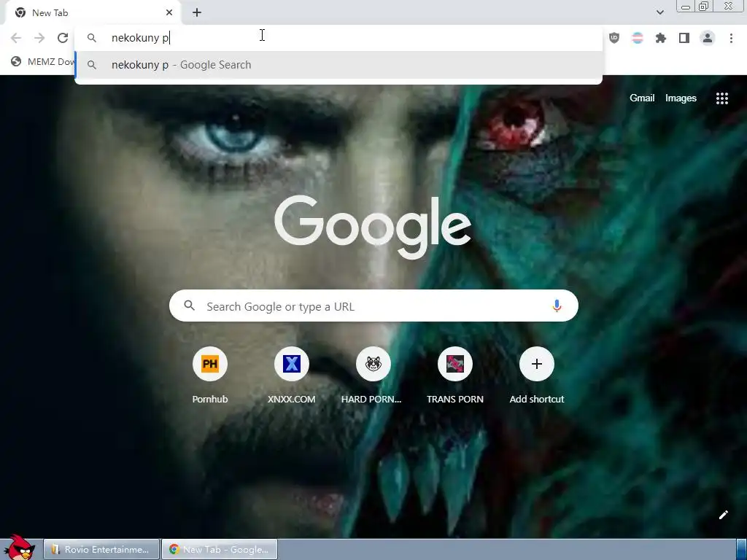Click the Add shortcut plus button

click(x=536, y=364)
